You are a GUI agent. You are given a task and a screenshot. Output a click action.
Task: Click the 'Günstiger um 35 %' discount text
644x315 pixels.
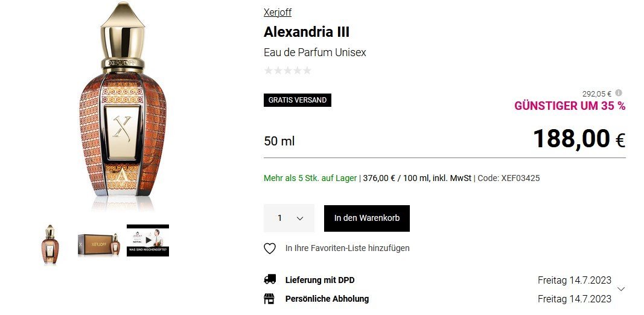[x=570, y=106]
